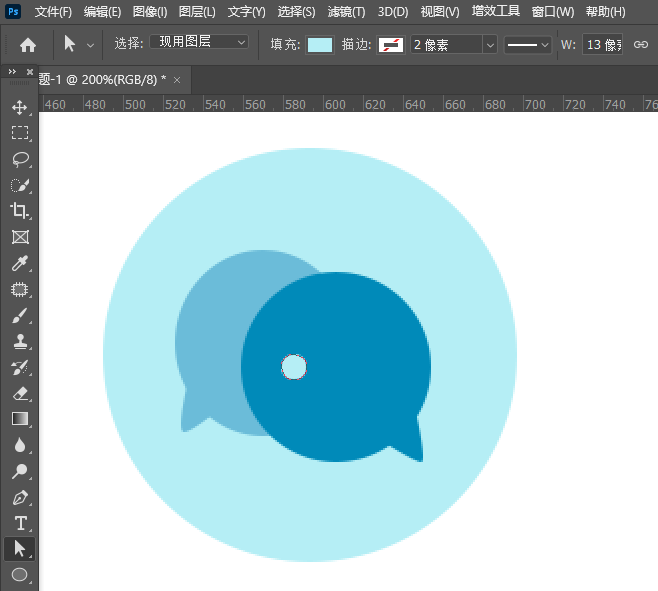This screenshot has width=658, height=591.
Task: Open the 图层(L) menu
Action: tap(197, 12)
